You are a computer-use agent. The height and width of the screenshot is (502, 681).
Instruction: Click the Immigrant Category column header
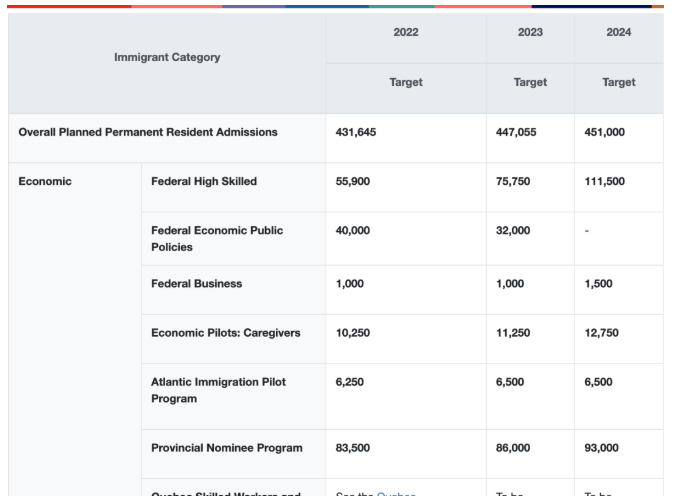click(x=167, y=58)
